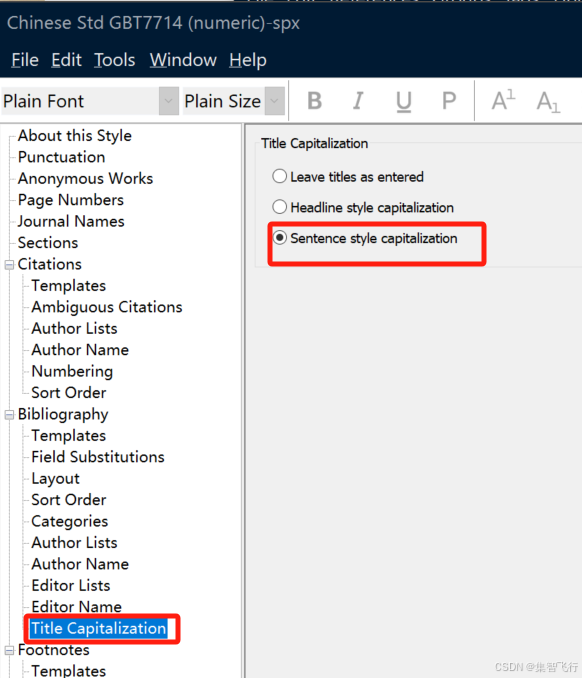Select Punctuation in style tree
This screenshot has height=678, width=582.
tap(61, 157)
